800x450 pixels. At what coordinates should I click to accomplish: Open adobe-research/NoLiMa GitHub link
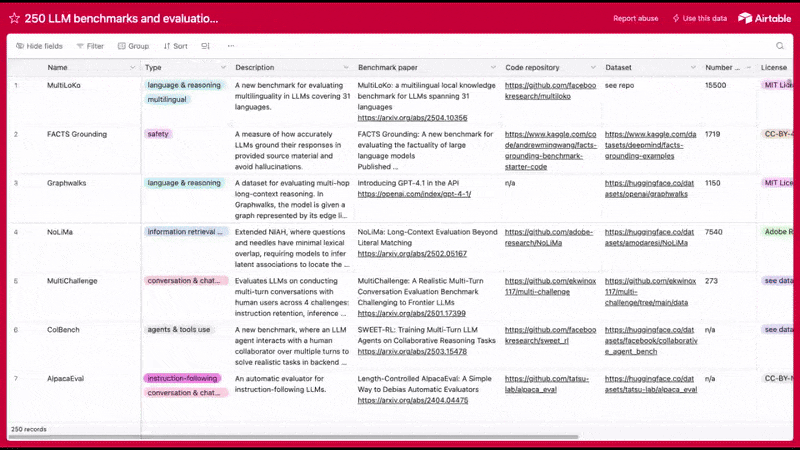[549, 237]
